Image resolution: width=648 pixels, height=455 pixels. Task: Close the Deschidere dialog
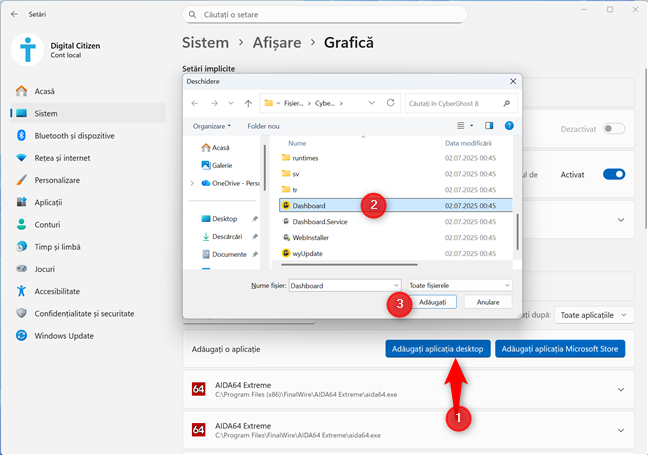(513, 81)
